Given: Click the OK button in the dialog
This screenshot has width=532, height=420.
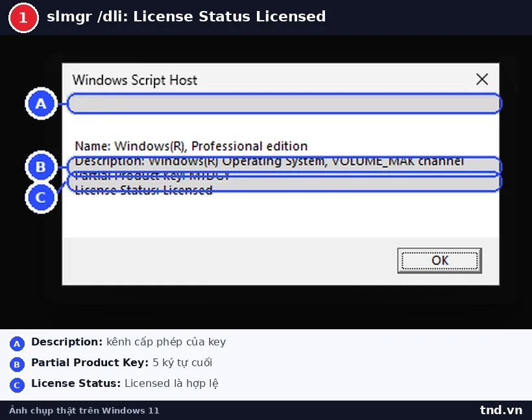Looking at the screenshot, I should (x=439, y=261).
